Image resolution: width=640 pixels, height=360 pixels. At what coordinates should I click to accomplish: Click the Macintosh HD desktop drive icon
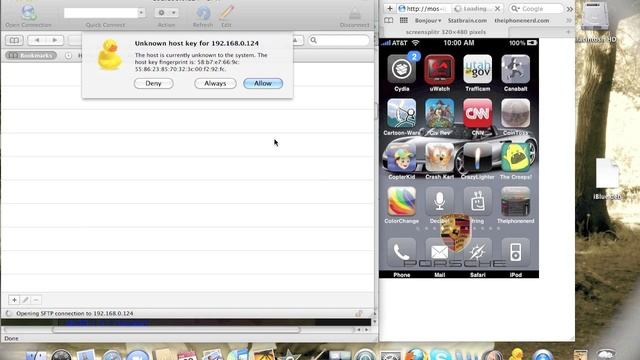[595, 16]
